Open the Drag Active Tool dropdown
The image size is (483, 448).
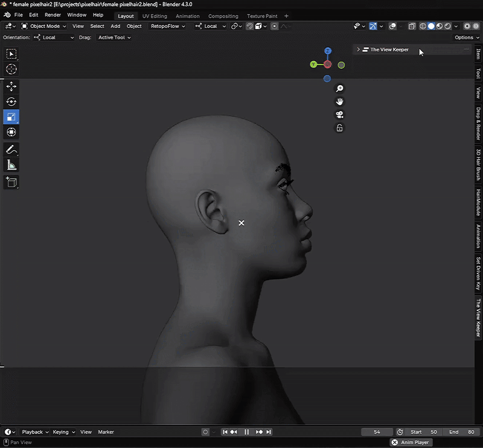[x=114, y=37]
